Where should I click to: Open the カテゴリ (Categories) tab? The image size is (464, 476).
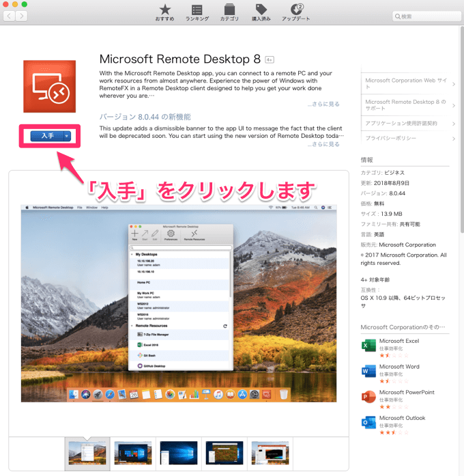(x=229, y=12)
